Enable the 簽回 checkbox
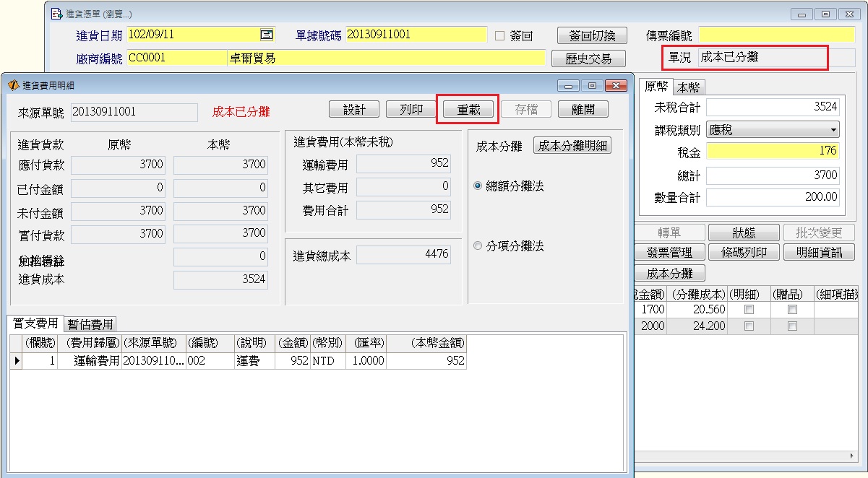 tap(499, 35)
